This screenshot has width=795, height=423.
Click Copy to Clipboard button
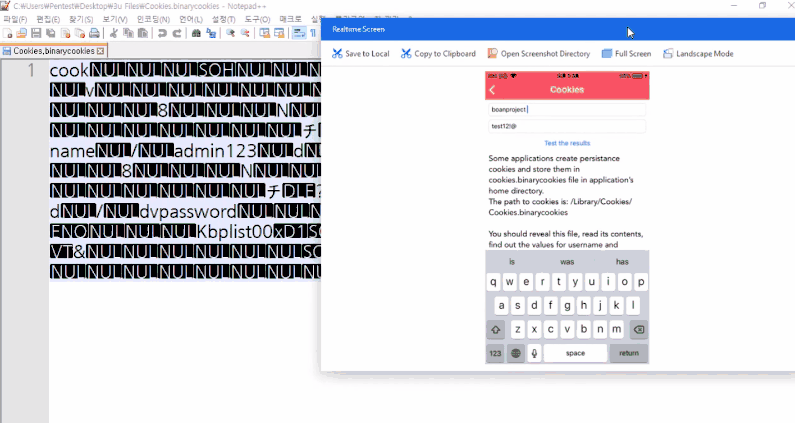point(438,54)
